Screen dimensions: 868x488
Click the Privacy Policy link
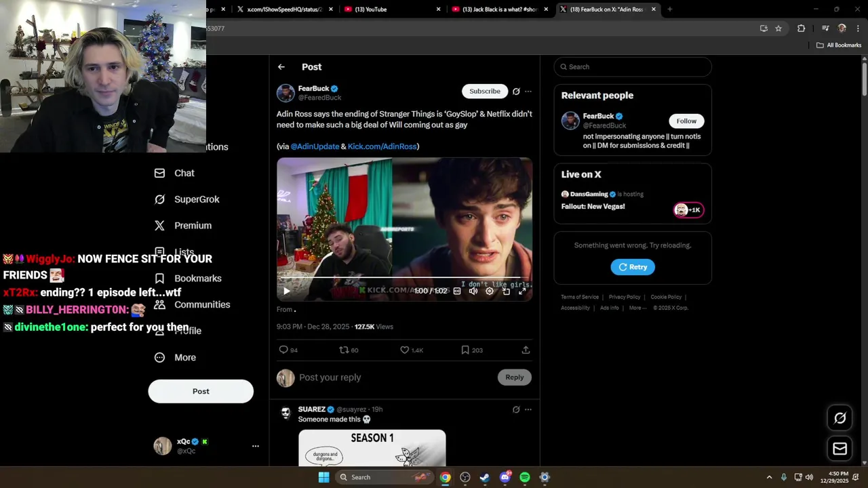pos(625,297)
